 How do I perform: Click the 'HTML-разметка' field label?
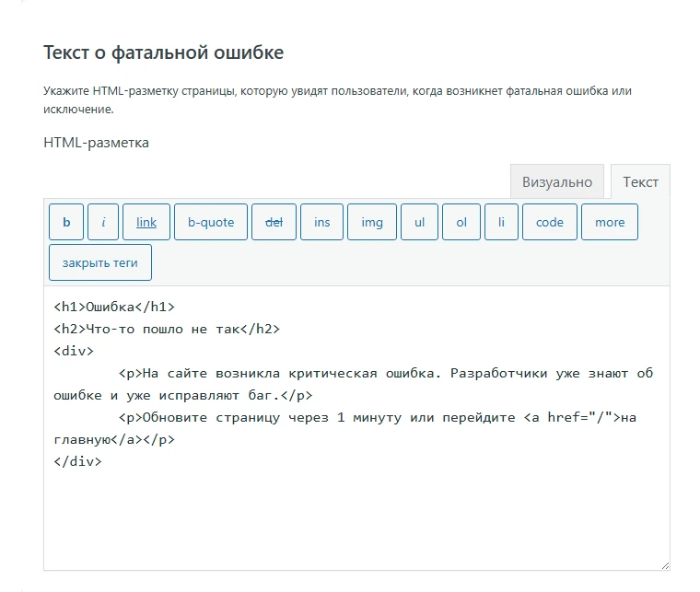(x=96, y=143)
